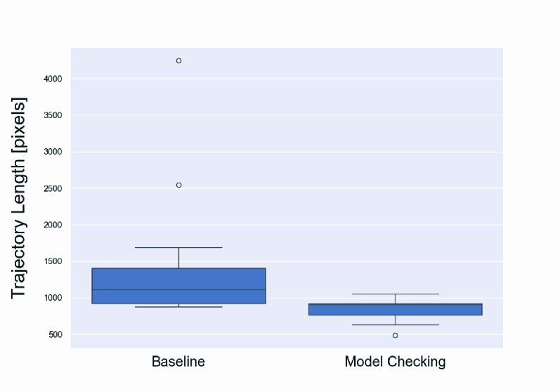Click the 2500 y-axis tick label
The width and height of the screenshot is (560, 392).
(x=52, y=188)
